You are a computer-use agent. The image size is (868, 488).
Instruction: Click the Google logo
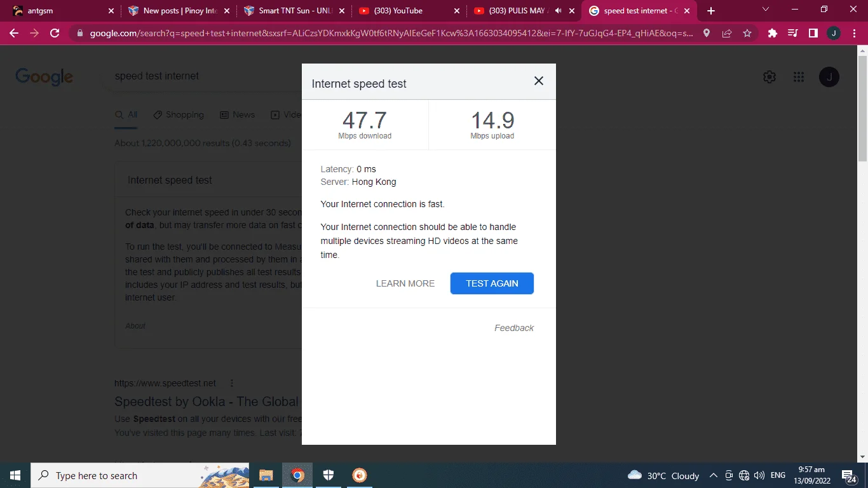44,76
